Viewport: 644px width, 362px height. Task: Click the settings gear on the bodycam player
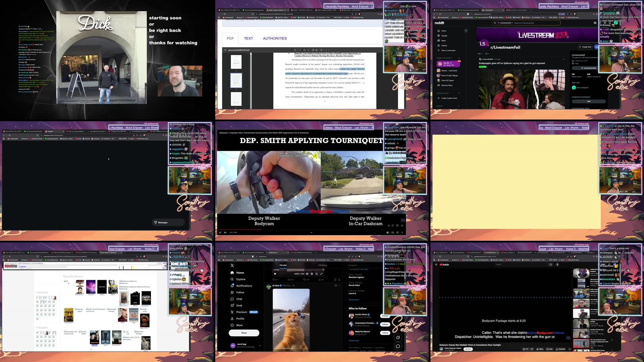click(397, 233)
